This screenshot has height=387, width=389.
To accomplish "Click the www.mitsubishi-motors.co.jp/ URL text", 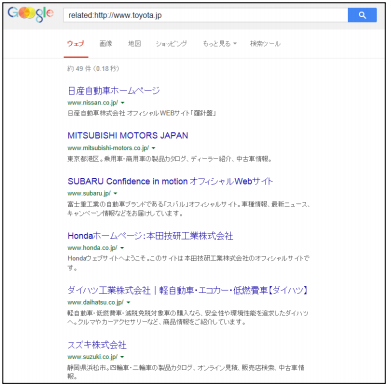I will click(108, 148).
